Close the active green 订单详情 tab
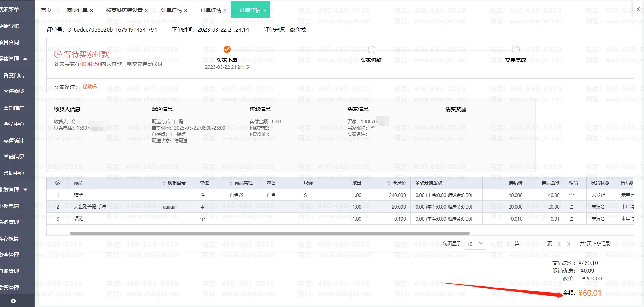The width and height of the screenshot is (644, 307). coord(264,11)
